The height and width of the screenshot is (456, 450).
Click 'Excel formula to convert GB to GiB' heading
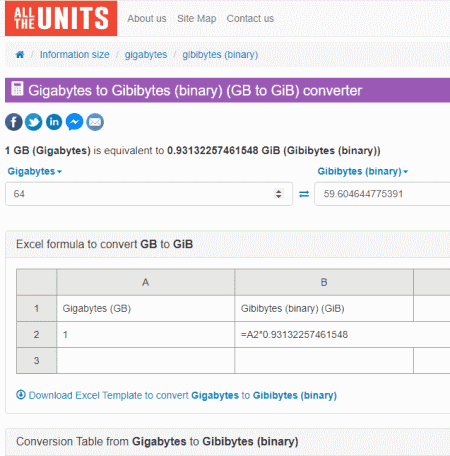pos(104,244)
